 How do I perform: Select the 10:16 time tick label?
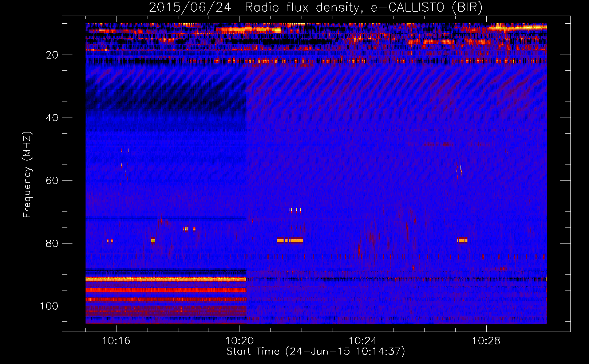pos(116,341)
